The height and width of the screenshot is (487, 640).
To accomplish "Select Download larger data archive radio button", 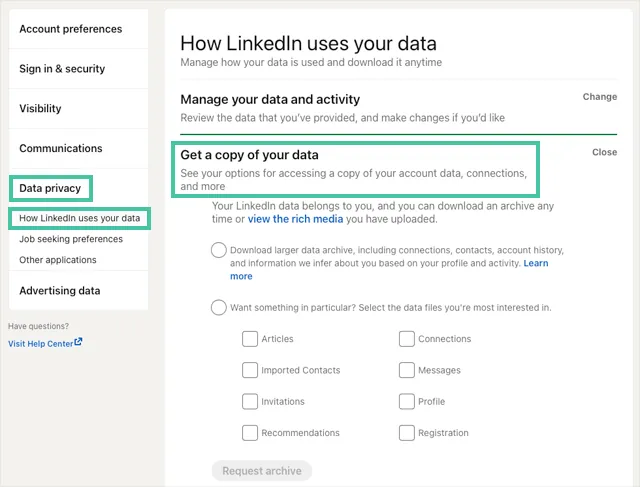I will click(x=219, y=250).
